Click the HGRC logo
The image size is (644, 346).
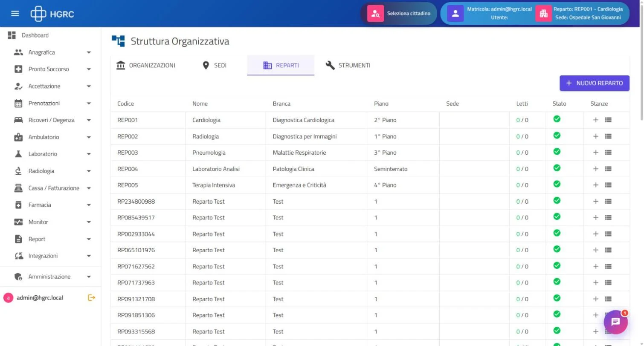[52, 14]
